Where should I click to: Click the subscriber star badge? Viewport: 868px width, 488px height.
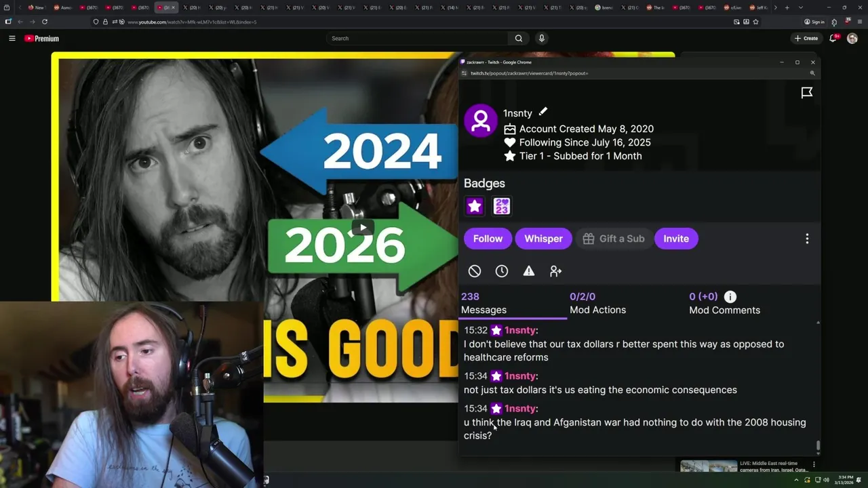point(475,206)
